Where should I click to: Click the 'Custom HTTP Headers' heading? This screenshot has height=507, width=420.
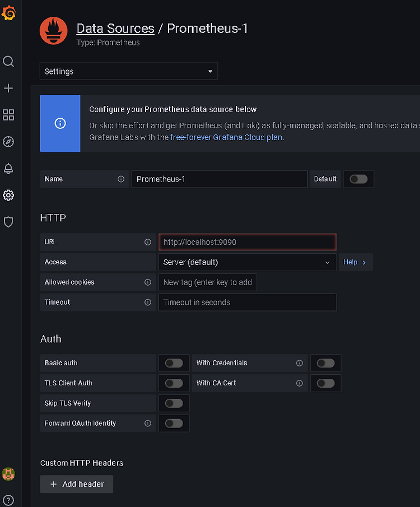point(82,463)
